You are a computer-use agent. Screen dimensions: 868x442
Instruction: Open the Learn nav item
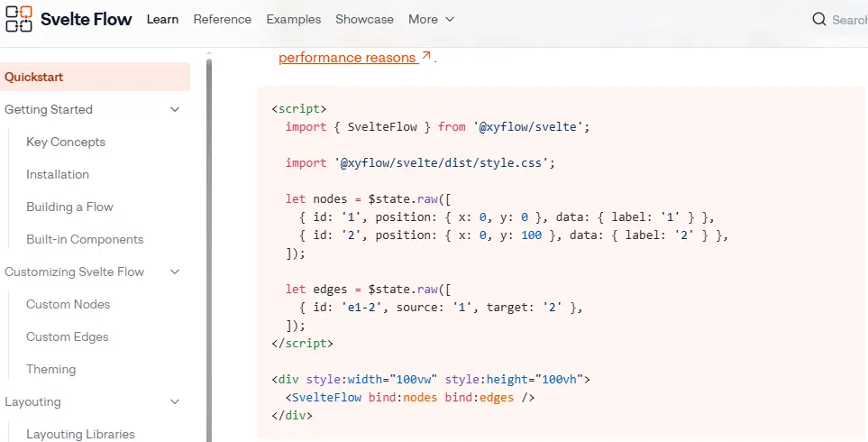point(162,19)
